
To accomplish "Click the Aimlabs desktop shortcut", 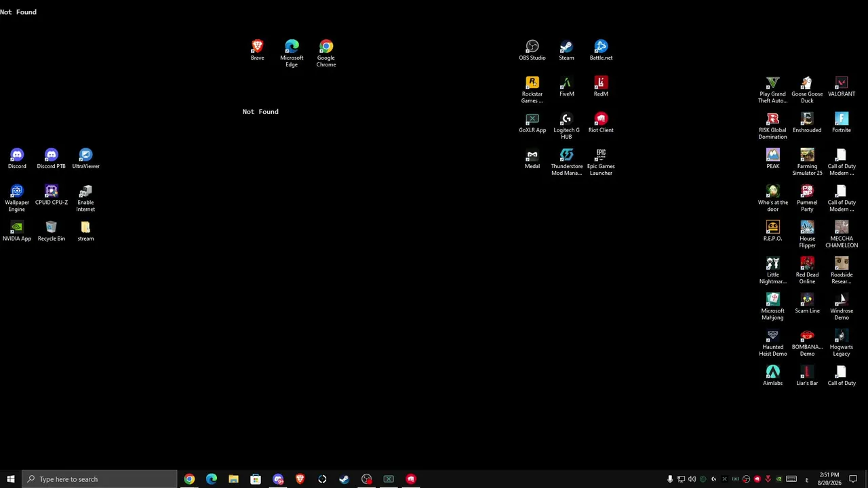I will click(x=773, y=375).
